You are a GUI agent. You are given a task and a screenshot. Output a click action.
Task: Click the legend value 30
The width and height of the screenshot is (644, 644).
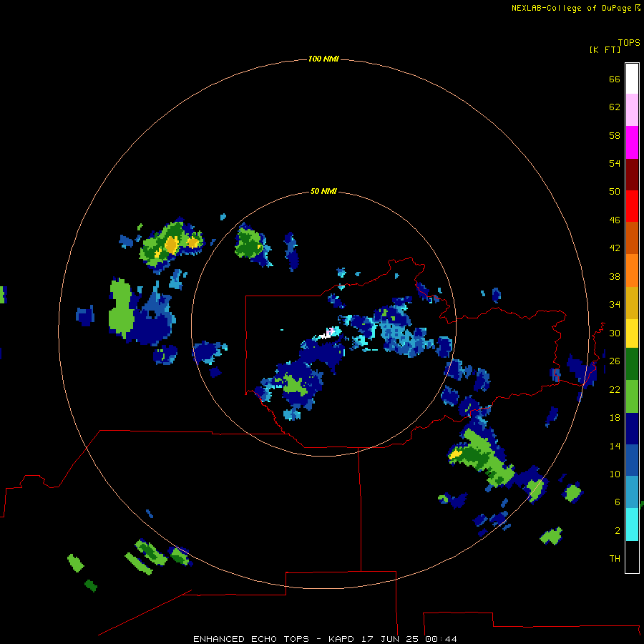click(x=615, y=333)
